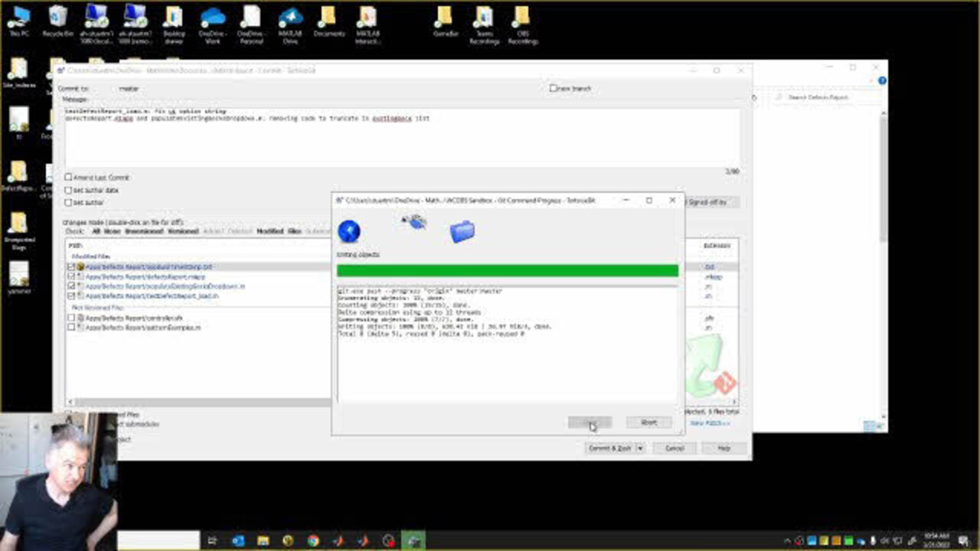Open the Commit & Push dropdown arrow
The height and width of the screenshot is (551, 980).
641,448
